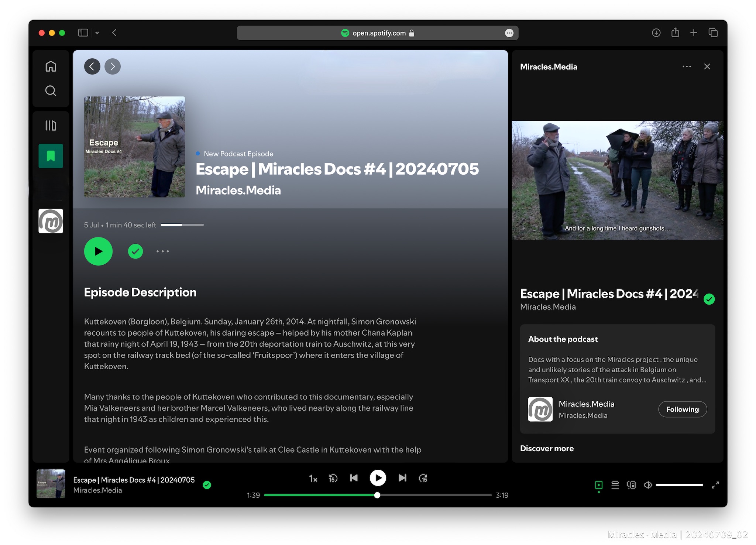Mute the volume speaker icon
The width and height of the screenshot is (756, 545).
tap(647, 485)
